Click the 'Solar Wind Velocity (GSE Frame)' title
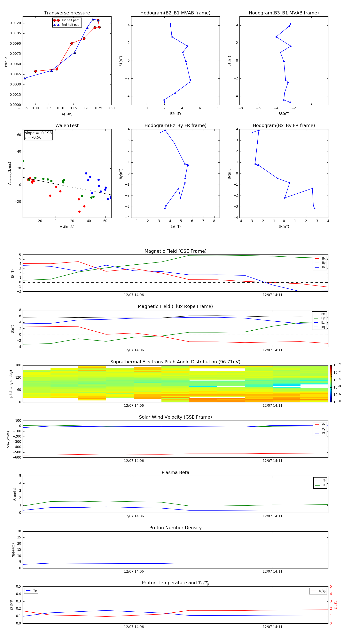 [x=175, y=417]
